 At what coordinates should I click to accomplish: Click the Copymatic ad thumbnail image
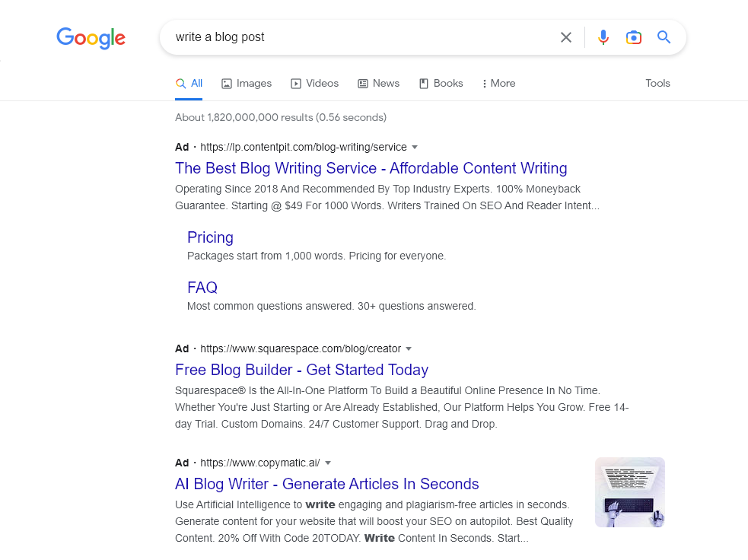pyautogui.click(x=629, y=492)
